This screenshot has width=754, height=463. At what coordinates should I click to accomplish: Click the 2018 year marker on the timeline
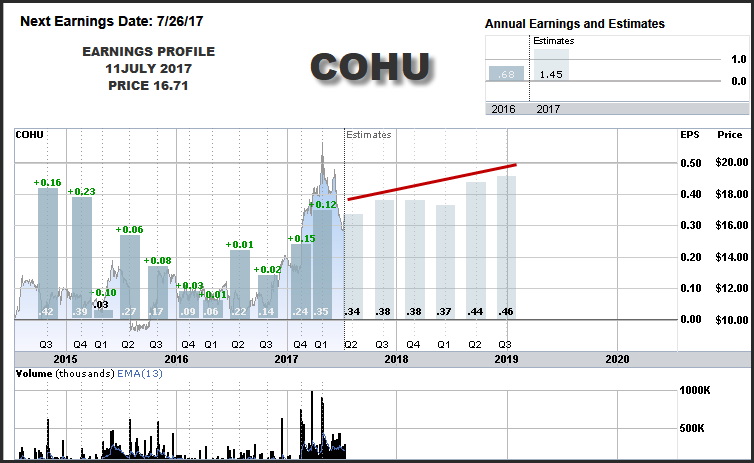[x=396, y=359]
